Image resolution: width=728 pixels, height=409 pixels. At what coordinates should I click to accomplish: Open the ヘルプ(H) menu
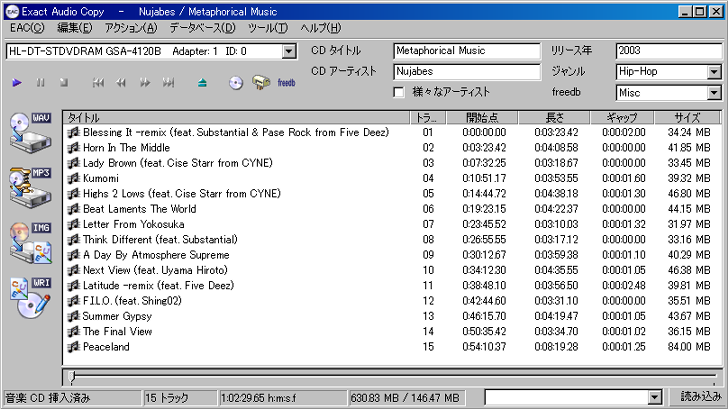pyautogui.click(x=321, y=28)
